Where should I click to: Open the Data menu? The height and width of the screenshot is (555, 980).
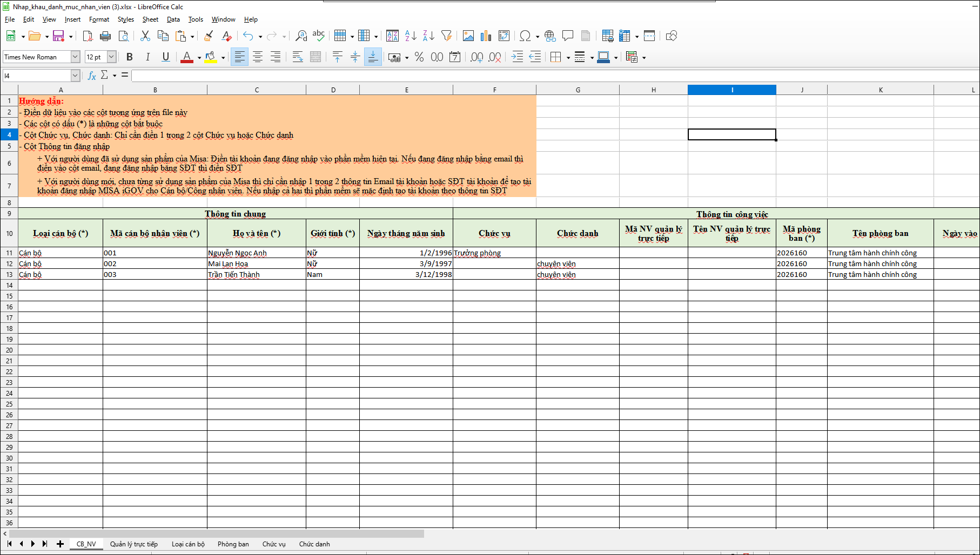tap(173, 19)
